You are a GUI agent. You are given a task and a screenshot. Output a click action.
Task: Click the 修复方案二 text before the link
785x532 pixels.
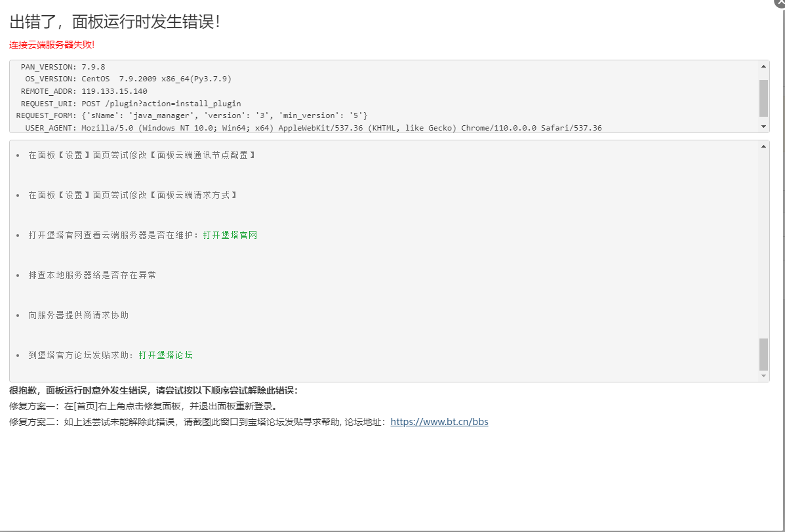pyautogui.click(x=198, y=422)
